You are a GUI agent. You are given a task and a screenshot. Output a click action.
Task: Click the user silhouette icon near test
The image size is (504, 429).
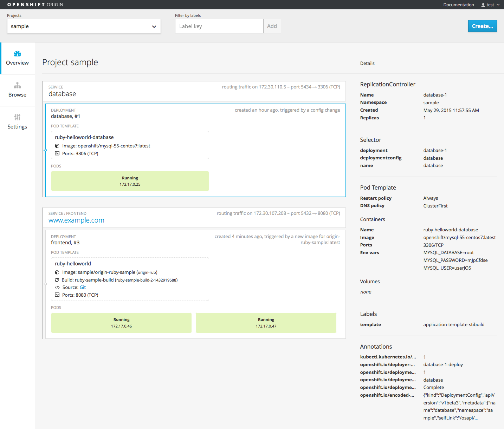coord(483,5)
